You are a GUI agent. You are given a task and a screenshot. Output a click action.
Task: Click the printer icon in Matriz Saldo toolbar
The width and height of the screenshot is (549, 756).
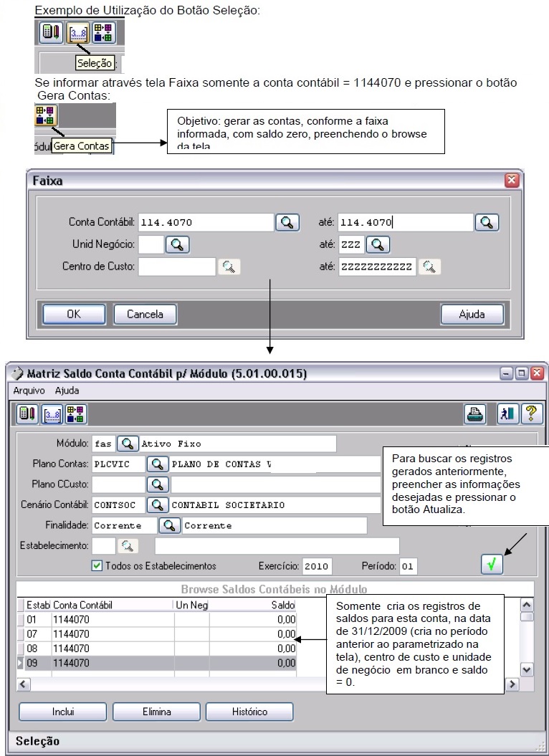tap(475, 414)
